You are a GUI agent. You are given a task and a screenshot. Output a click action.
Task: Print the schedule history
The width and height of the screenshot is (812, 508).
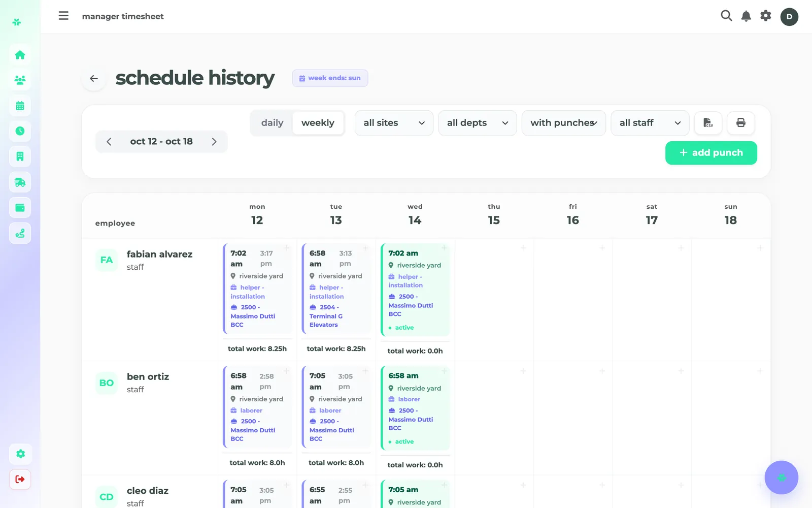point(741,122)
